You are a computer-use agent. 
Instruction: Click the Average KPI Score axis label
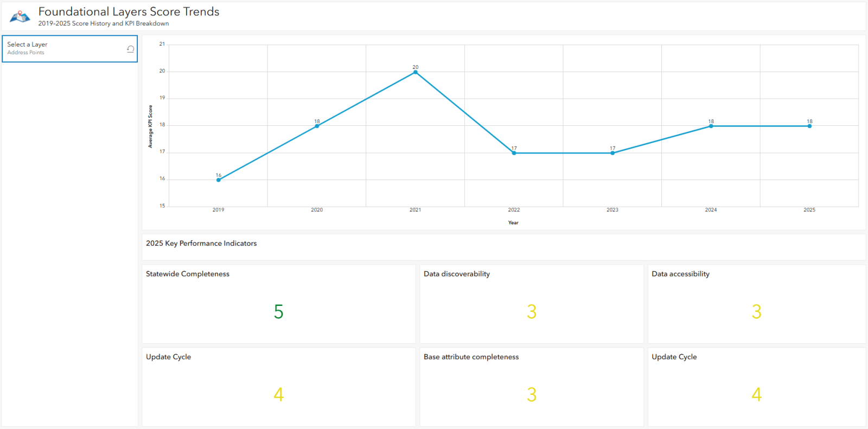click(x=150, y=126)
